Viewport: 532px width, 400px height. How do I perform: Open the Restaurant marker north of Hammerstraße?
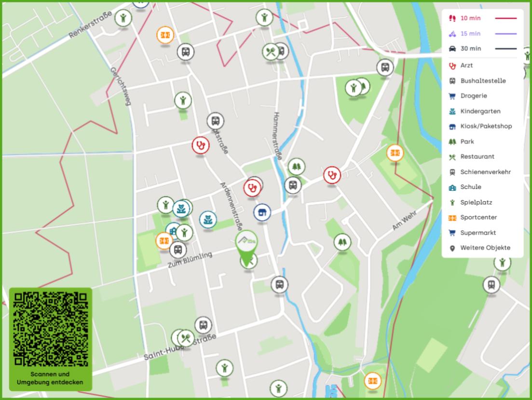coord(271,52)
